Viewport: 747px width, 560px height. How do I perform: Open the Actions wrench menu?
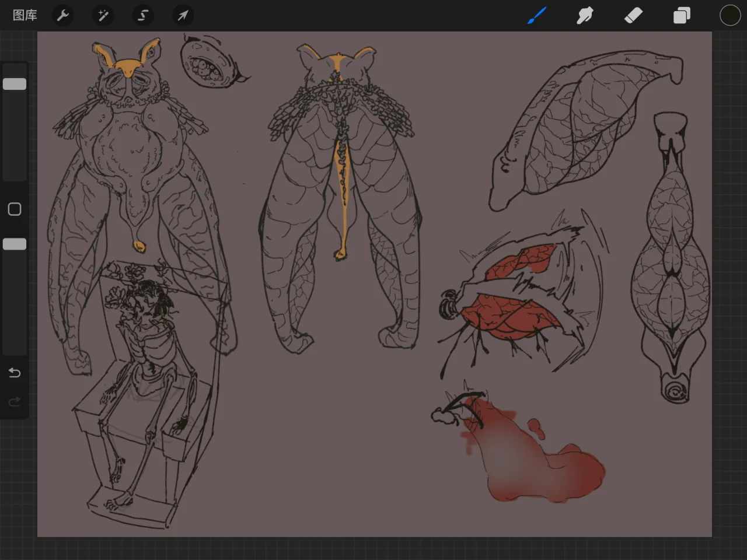tap(63, 15)
